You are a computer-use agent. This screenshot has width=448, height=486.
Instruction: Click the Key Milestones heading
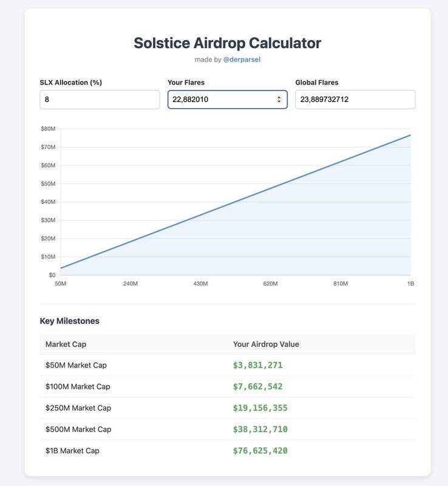pyautogui.click(x=70, y=321)
